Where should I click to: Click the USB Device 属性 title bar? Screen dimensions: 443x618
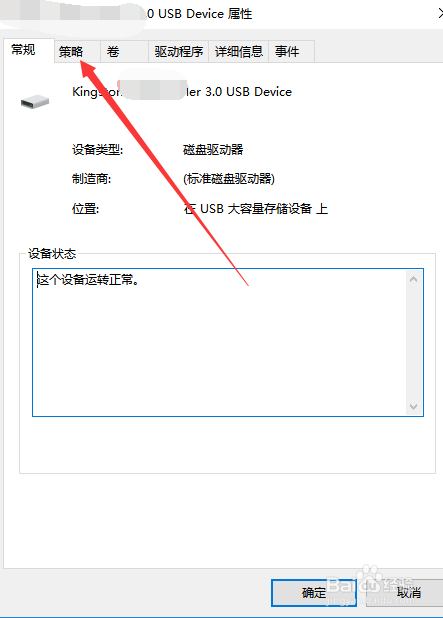point(221,14)
